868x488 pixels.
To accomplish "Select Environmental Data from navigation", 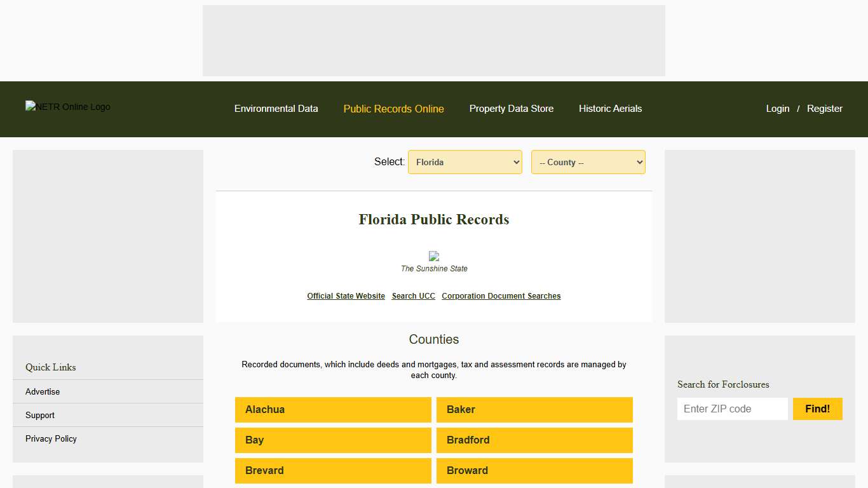I will pos(276,109).
